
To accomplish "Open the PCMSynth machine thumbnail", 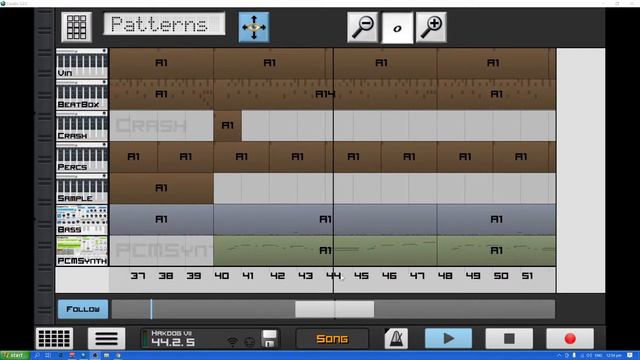I will [x=82, y=251].
